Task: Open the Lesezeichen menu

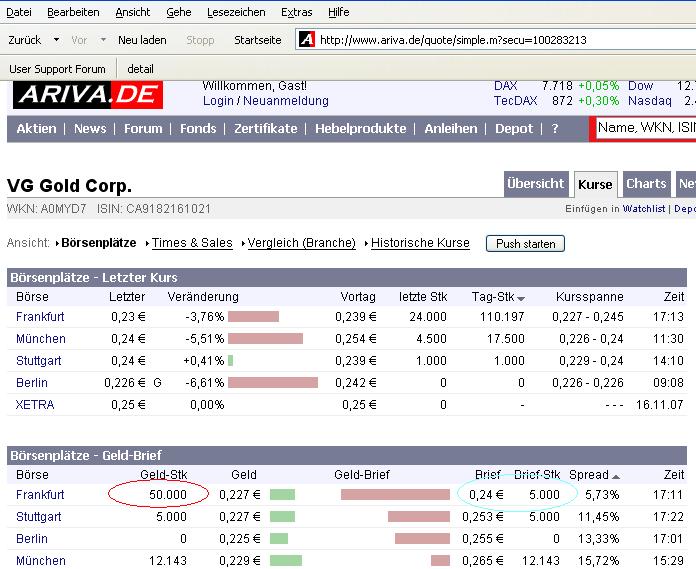Action: point(236,12)
